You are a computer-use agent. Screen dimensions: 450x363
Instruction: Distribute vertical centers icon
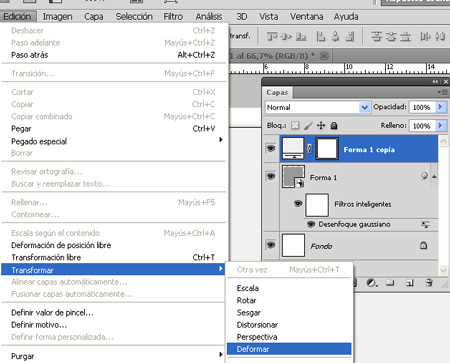[391, 36]
